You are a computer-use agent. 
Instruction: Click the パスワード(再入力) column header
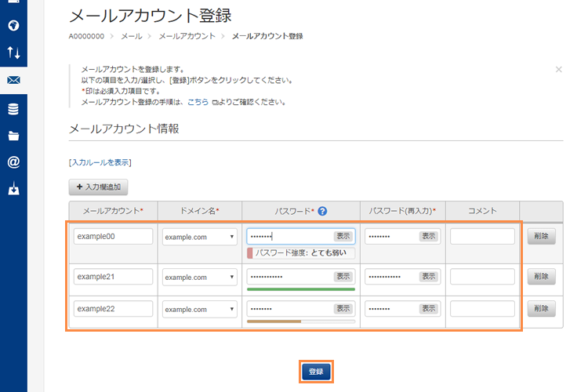(x=402, y=211)
